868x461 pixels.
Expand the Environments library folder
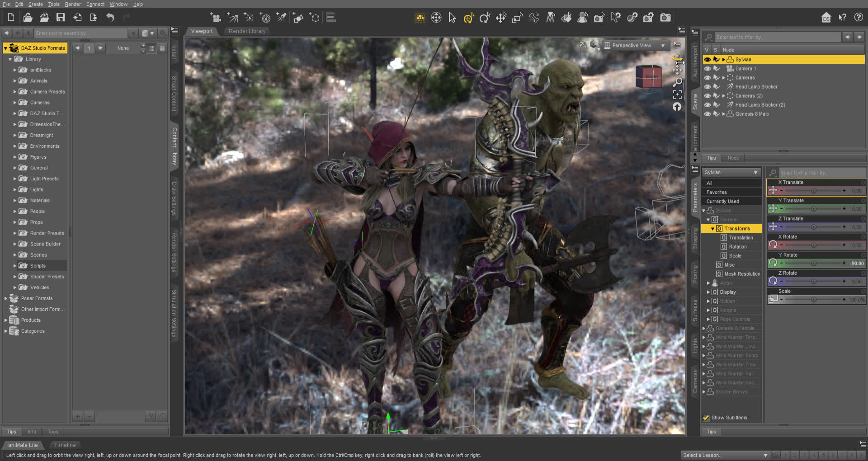point(14,146)
